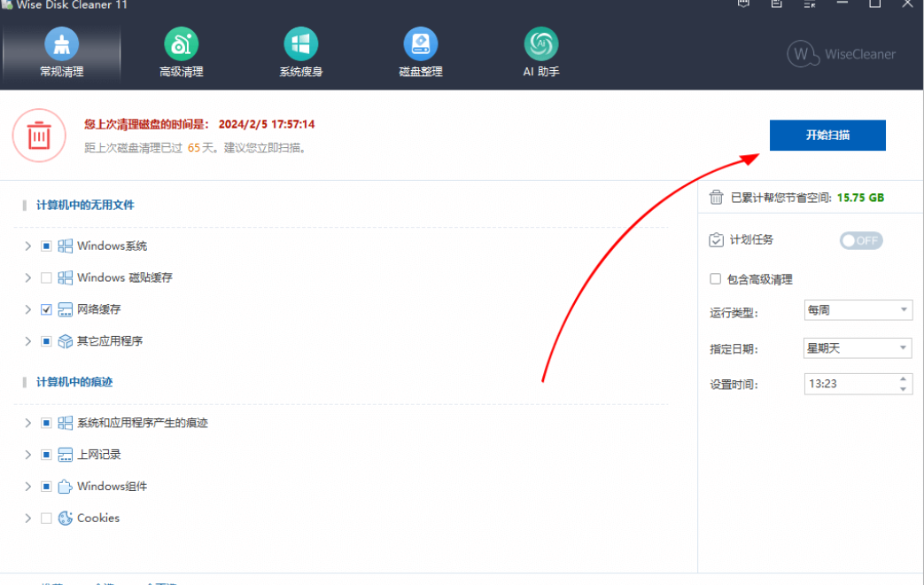Toggle the Windows系统 checkbox

46,246
